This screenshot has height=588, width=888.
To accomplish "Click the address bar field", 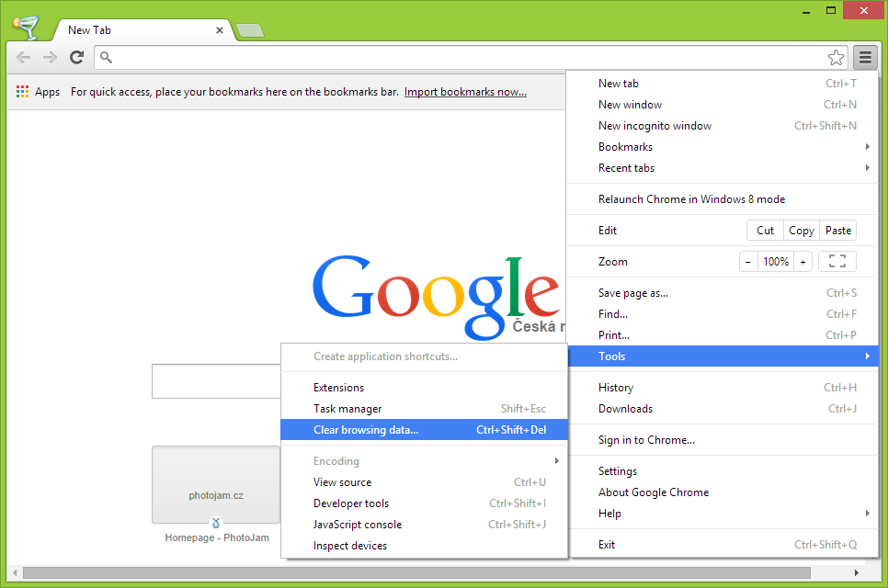I will (x=470, y=57).
